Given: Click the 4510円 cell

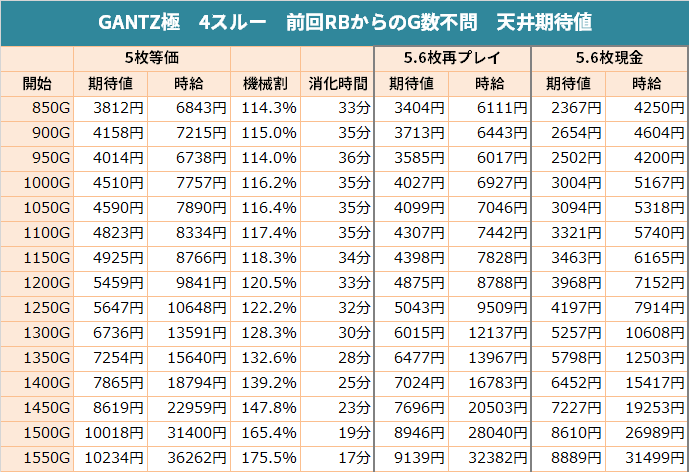Looking at the screenshot, I should 110,183.
